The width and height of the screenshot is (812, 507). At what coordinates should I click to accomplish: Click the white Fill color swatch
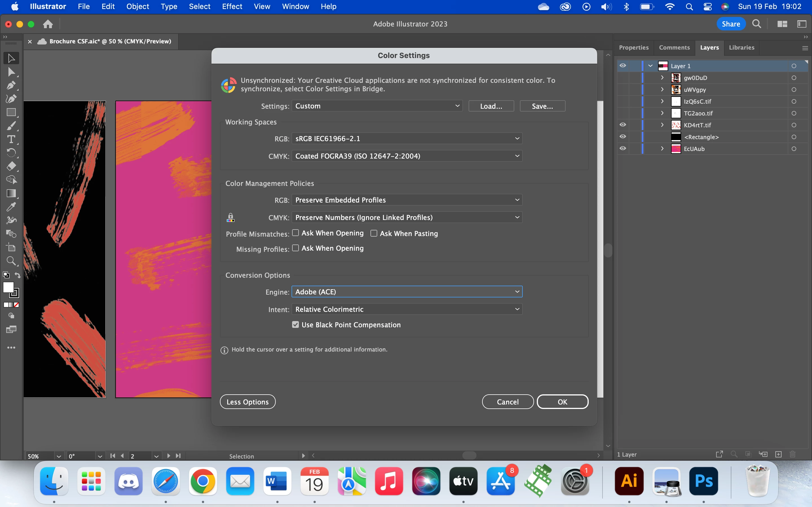click(8, 287)
